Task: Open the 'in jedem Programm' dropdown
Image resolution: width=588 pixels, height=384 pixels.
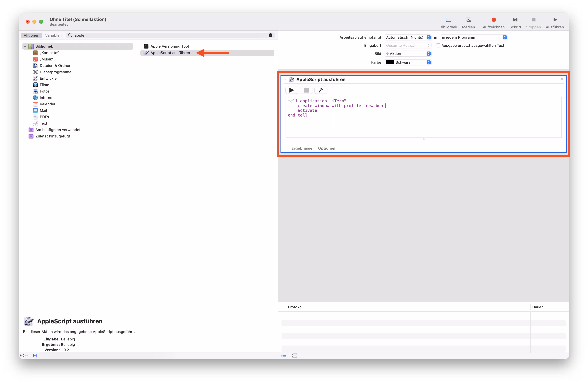Action: (x=474, y=37)
